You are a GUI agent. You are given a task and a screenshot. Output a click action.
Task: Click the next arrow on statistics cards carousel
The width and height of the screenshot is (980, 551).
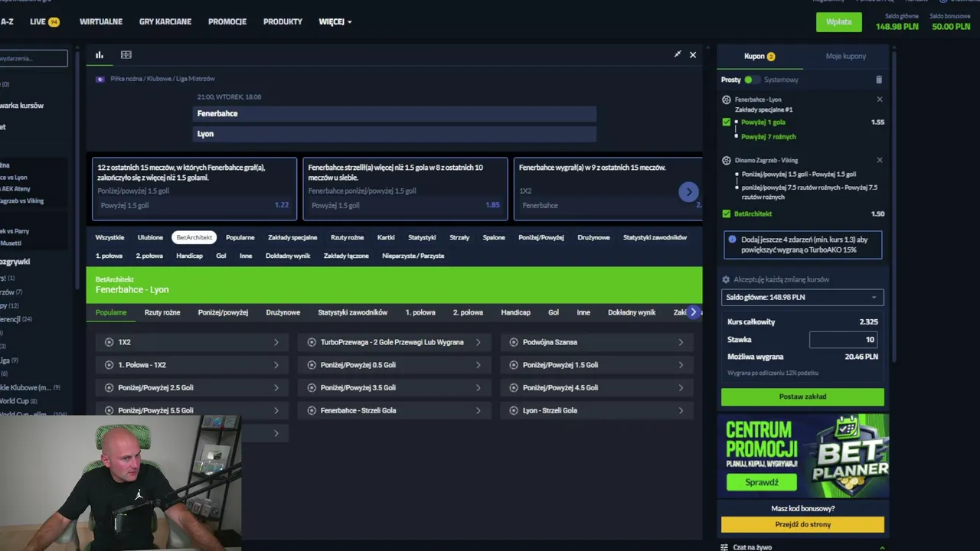coord(688,192)
